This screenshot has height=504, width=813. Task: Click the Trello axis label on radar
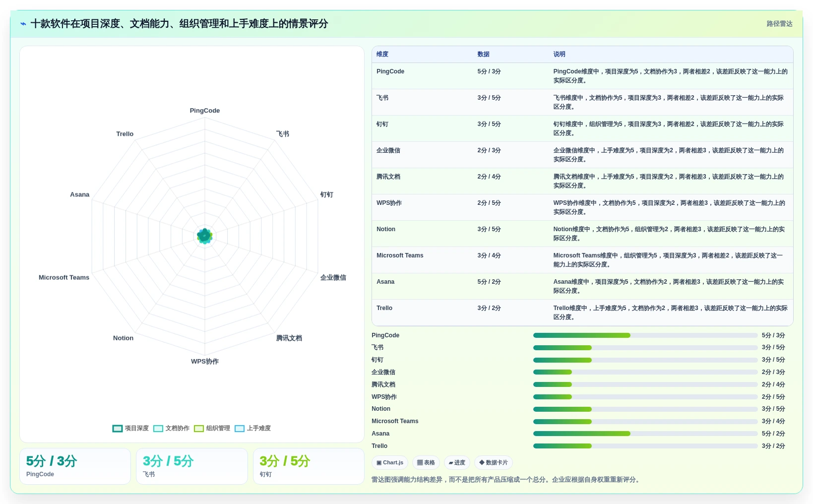(125, 134)
